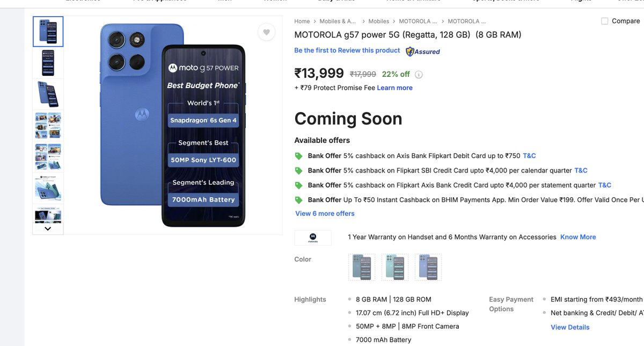Click the struck-through ₹17,999 price
Viewport: 644px width, 346px height.
coord(363,75)
